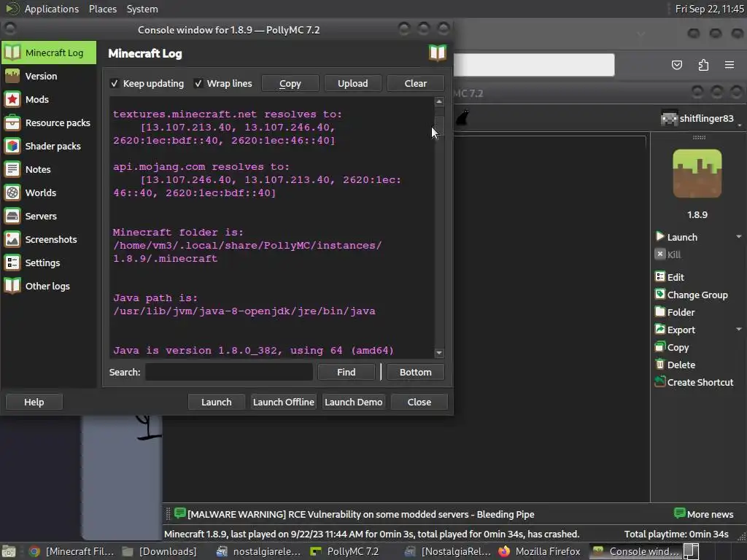Open the Minecraft Log page in sidebar
This screenshot has height=560, width=747.
[x=49, y=52]
